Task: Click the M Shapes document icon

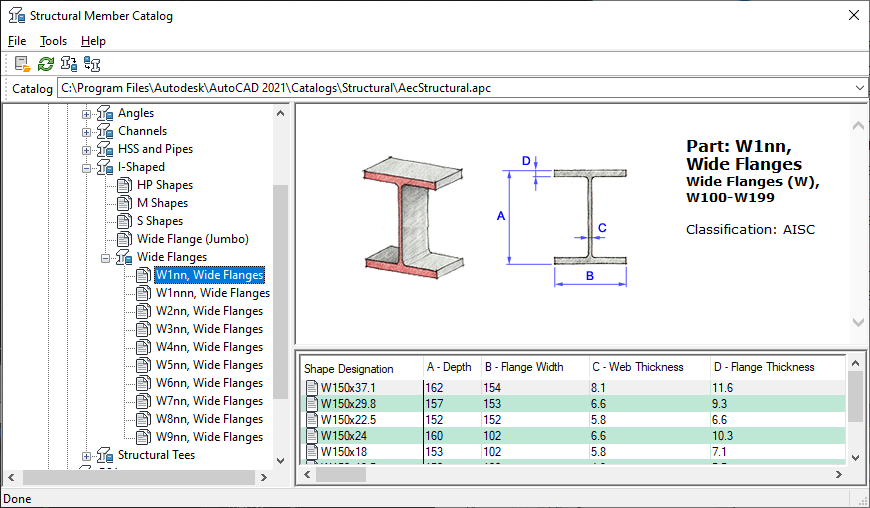Action: [124, 203]
